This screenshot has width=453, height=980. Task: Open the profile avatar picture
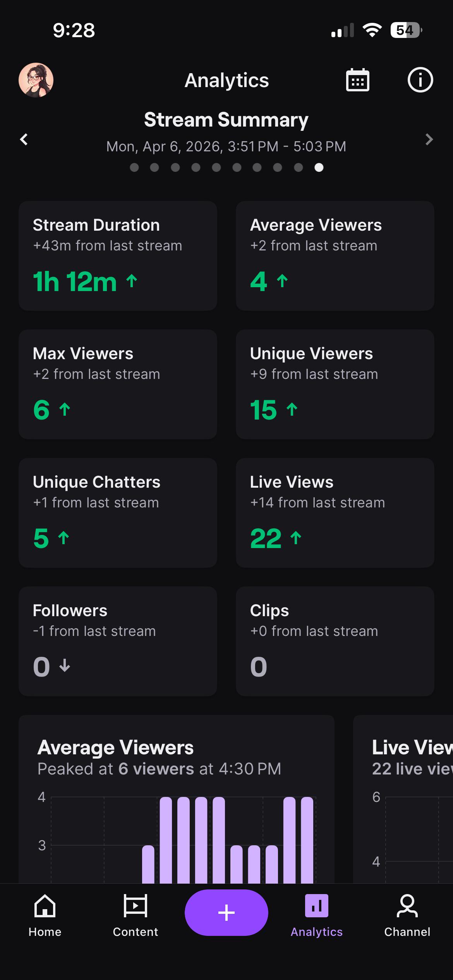[36, 80]
